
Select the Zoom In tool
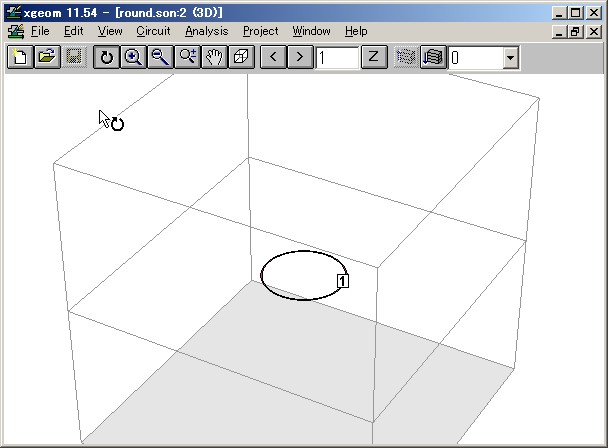[133, 57]
